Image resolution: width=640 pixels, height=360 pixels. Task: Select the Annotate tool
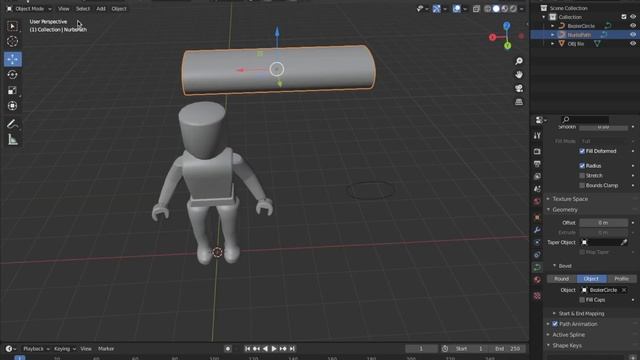[x=13, y=124]
